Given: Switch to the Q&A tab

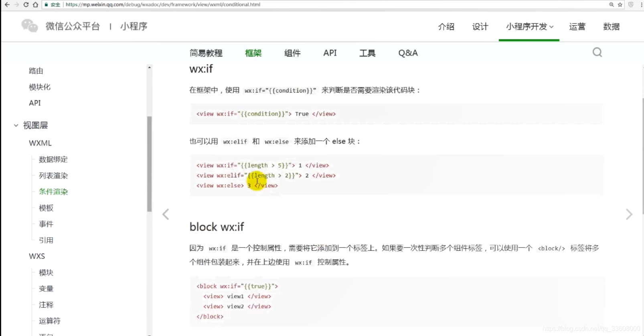Looking at the screenshot, I should tap(408, 53).
